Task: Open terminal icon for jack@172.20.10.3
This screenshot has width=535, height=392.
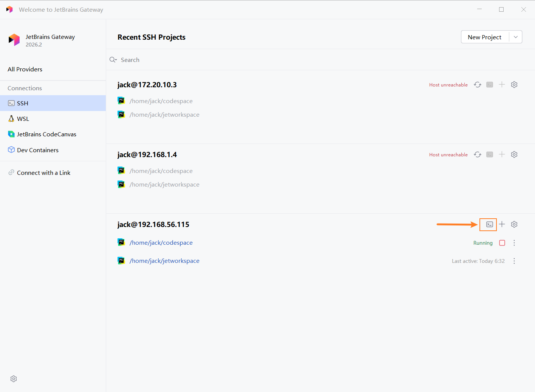Action: [490, 85]
